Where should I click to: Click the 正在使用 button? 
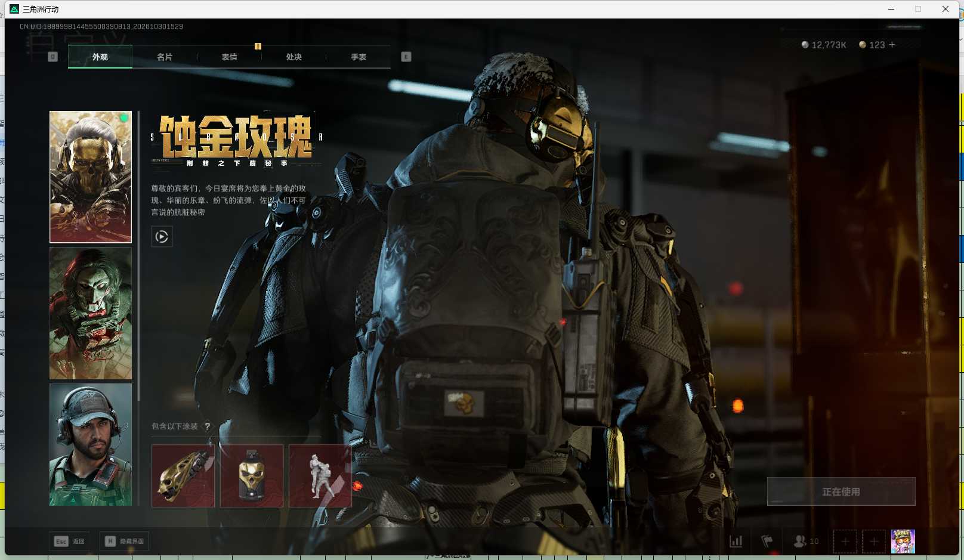coord(841,491)
